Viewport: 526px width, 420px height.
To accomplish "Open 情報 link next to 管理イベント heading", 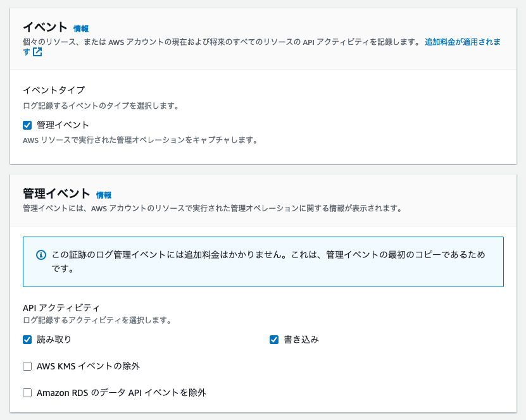I will (x=104, y=195).
